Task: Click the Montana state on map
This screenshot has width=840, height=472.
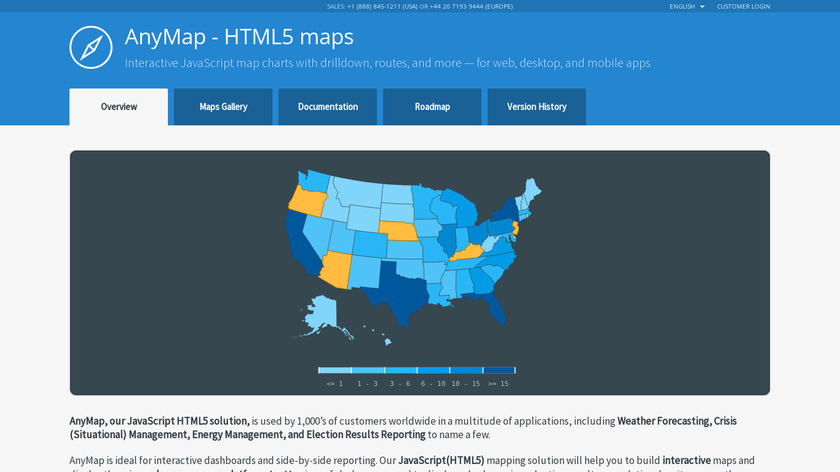Action: pyautogui.click(x=358, y=192)
